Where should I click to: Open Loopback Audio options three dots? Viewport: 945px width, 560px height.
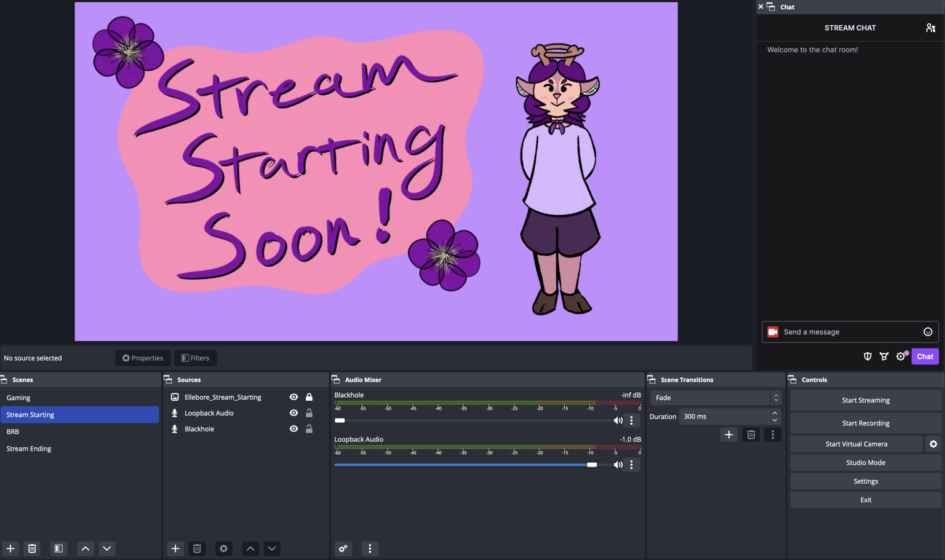pos(631,465)
